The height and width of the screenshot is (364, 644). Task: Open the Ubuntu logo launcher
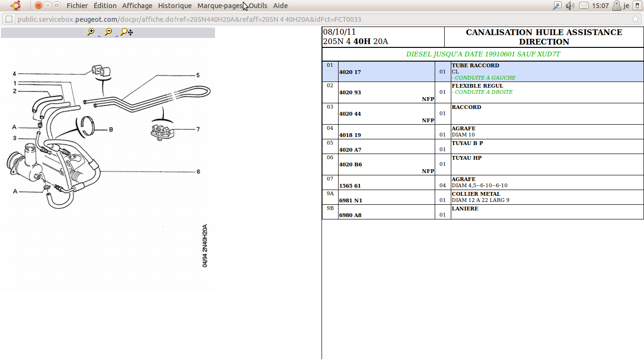16,6
